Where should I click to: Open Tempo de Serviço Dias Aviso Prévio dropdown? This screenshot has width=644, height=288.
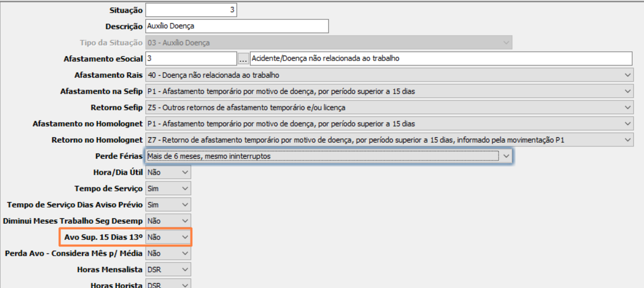point(168,205)
